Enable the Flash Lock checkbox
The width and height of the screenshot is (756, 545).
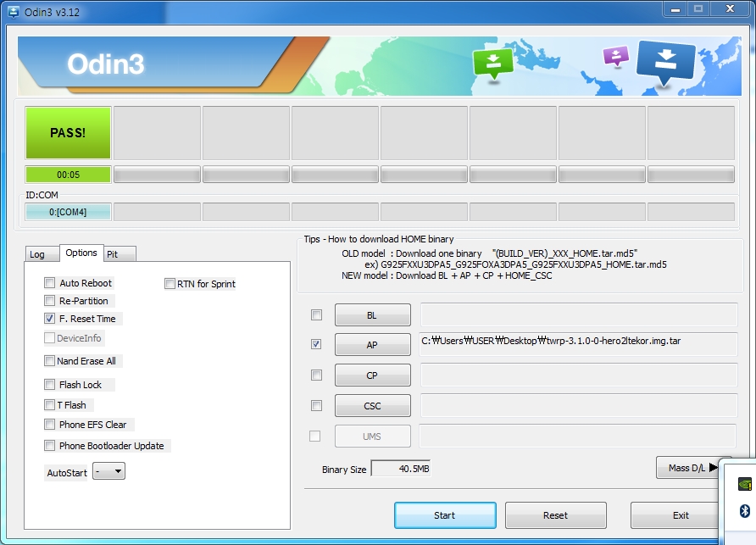click(x=49, y=385)
